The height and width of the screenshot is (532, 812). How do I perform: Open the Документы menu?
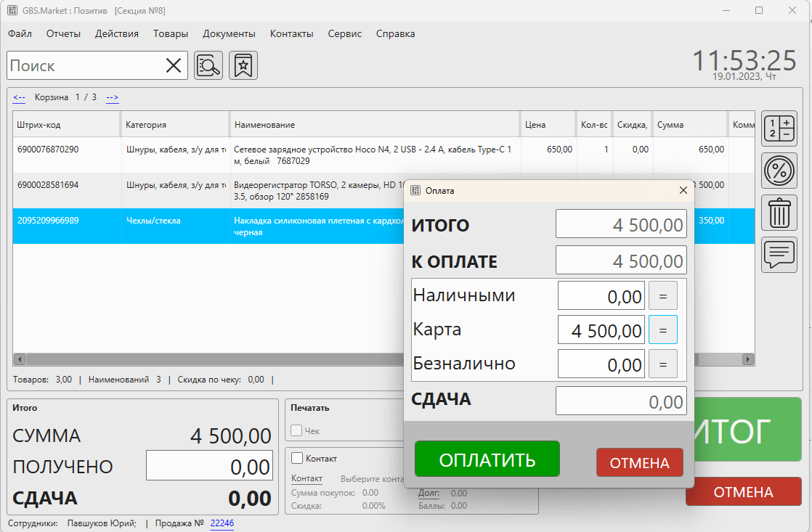point(229,33)
